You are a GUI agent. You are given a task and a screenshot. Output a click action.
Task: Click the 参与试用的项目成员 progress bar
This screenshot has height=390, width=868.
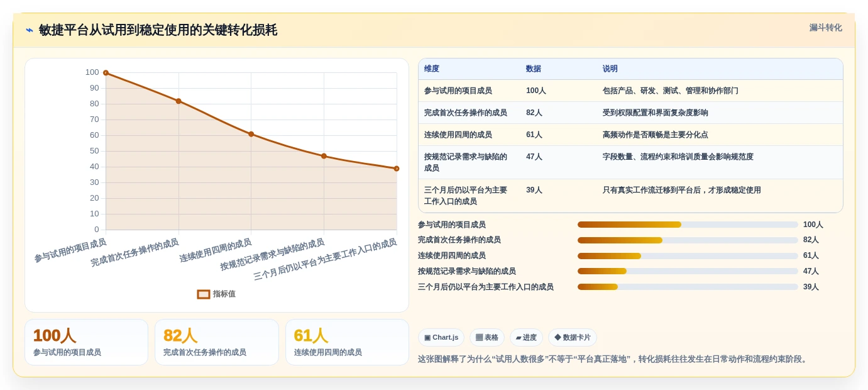688,225
